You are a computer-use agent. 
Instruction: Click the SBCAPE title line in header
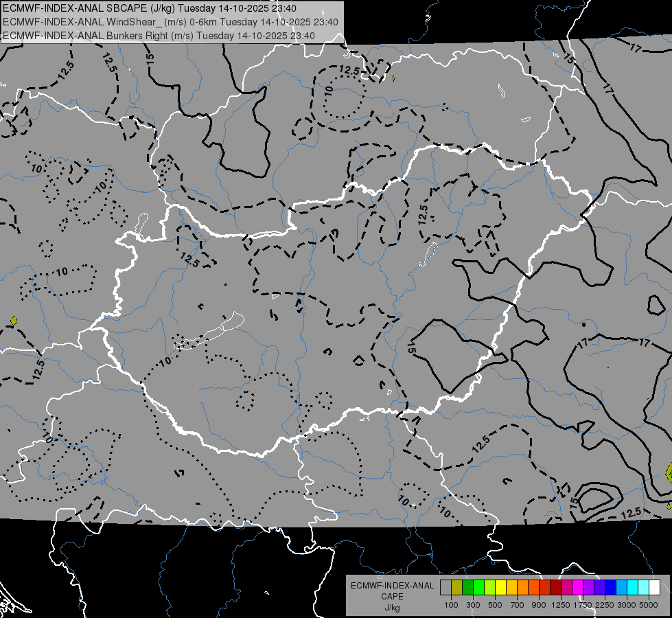pos(149,8)
